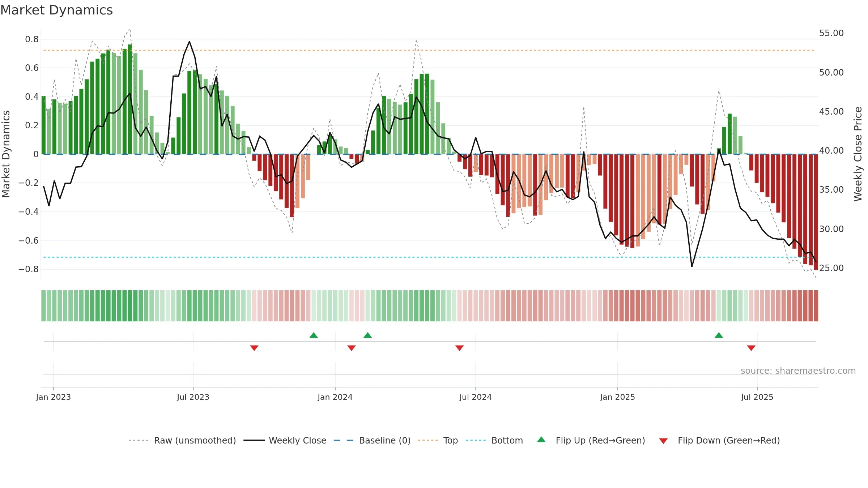Click the Jan 2025 x-axis label
868x488 pixels.
click(617, 397)
